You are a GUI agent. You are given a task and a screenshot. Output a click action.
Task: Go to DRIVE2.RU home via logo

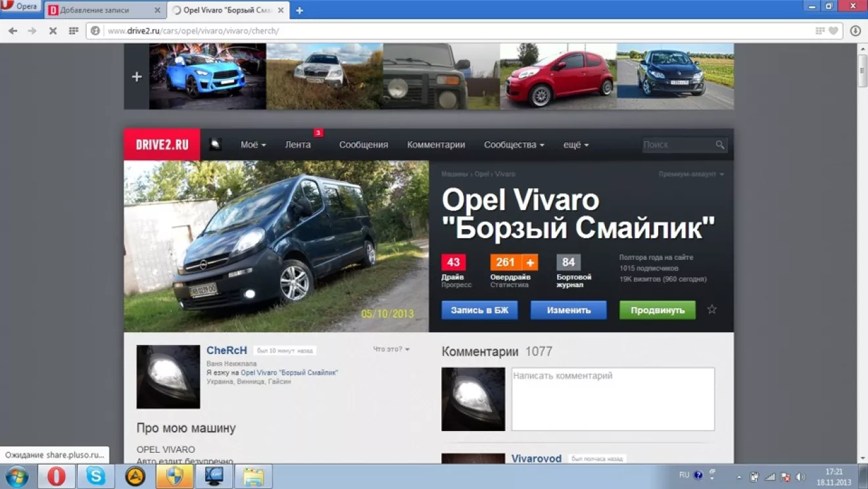pos(162,145)
